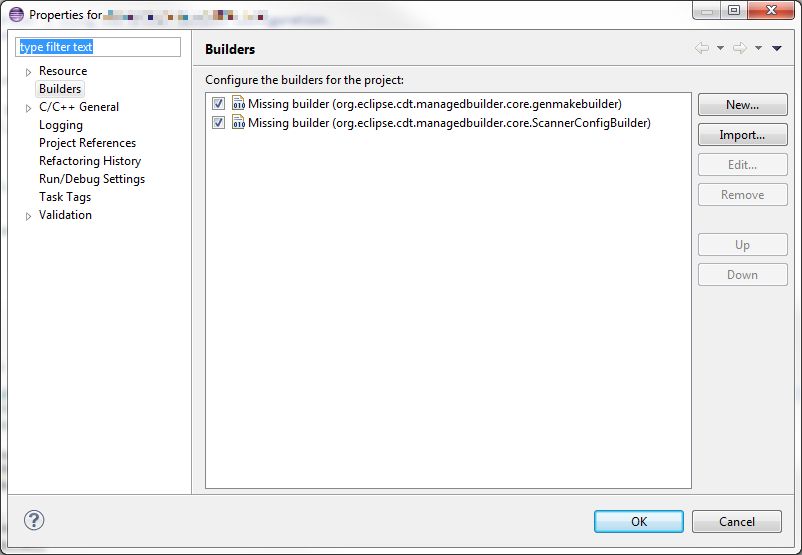
Task: Uncheck the genmakebuilder missing builder checkbox
Action: [218, 104]
